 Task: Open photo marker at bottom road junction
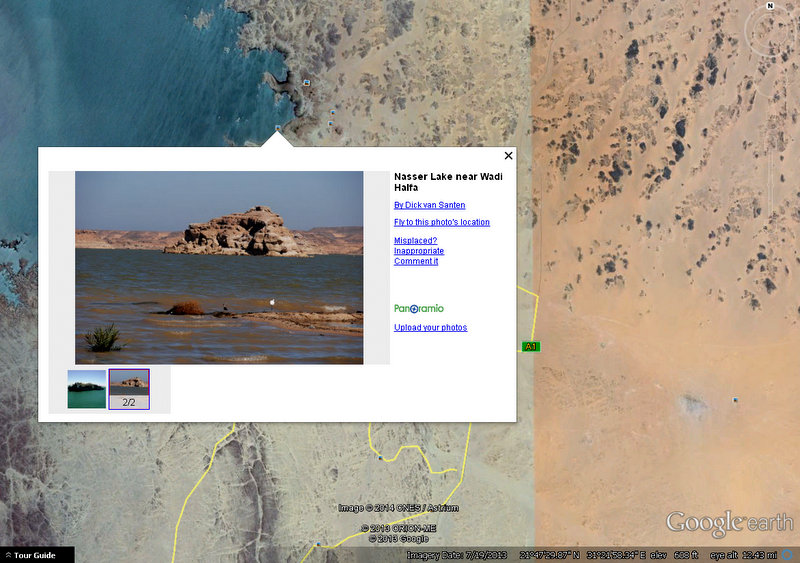click(x=319, y=545)
